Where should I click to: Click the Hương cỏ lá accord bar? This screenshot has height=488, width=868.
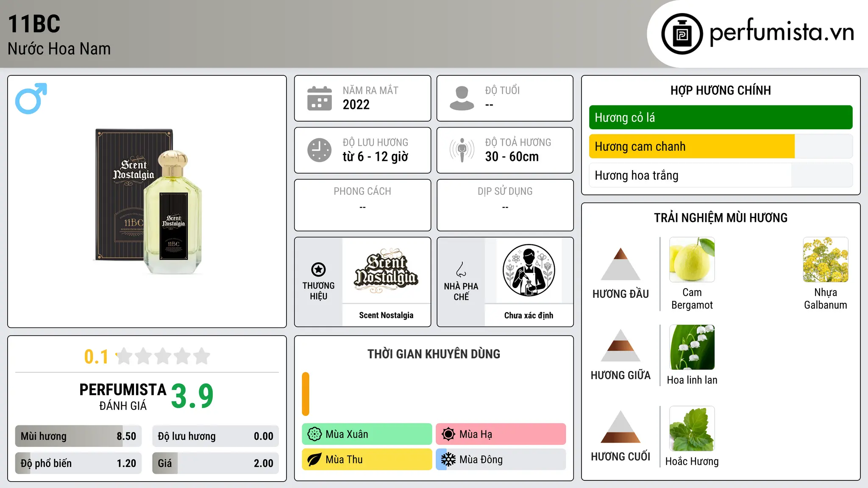tap(721, 117)
